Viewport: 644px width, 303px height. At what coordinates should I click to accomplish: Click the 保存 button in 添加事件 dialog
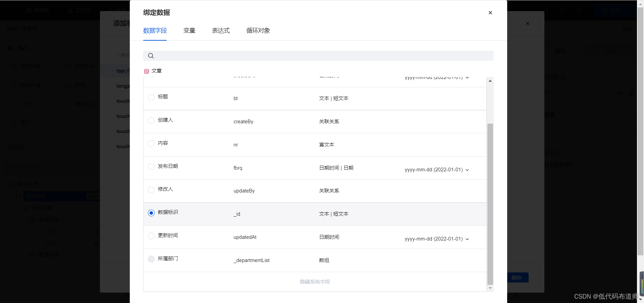coord(518,277)
